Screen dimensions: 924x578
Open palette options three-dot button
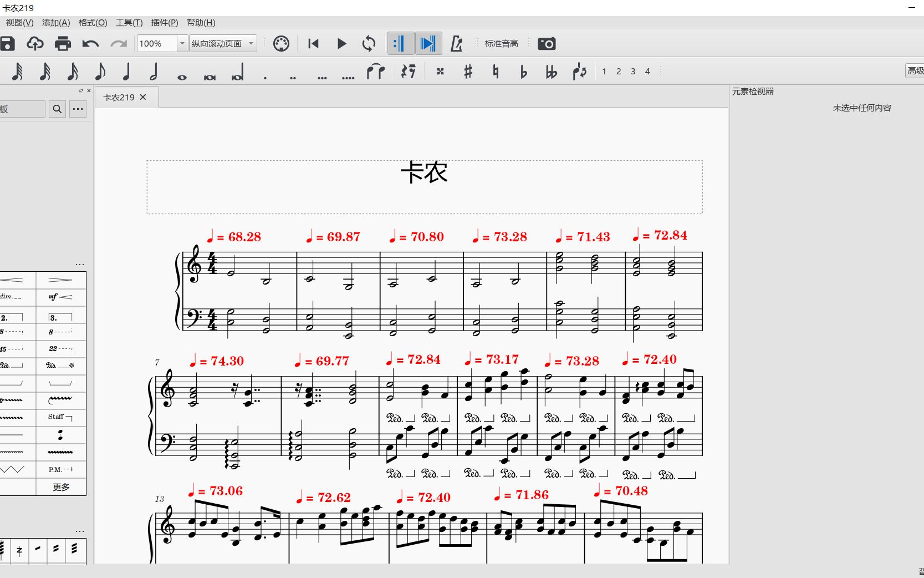pos(78,109)
